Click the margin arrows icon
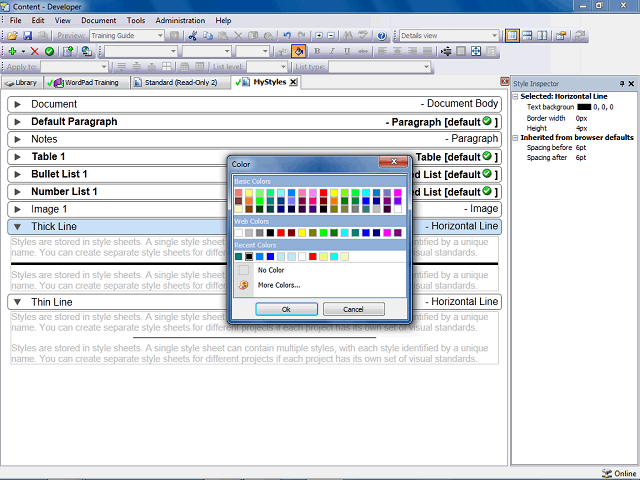 tap(446, 51)
